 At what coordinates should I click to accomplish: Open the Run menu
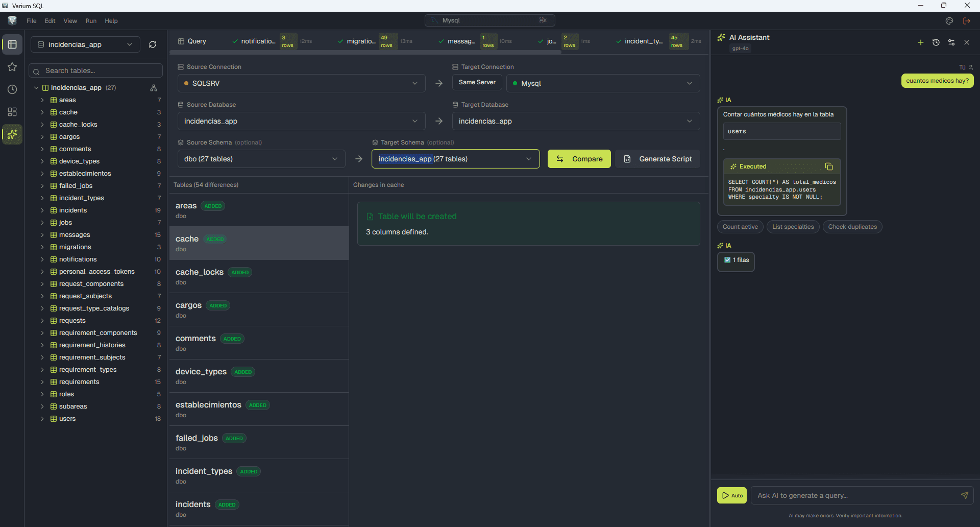tap(91, 21)
